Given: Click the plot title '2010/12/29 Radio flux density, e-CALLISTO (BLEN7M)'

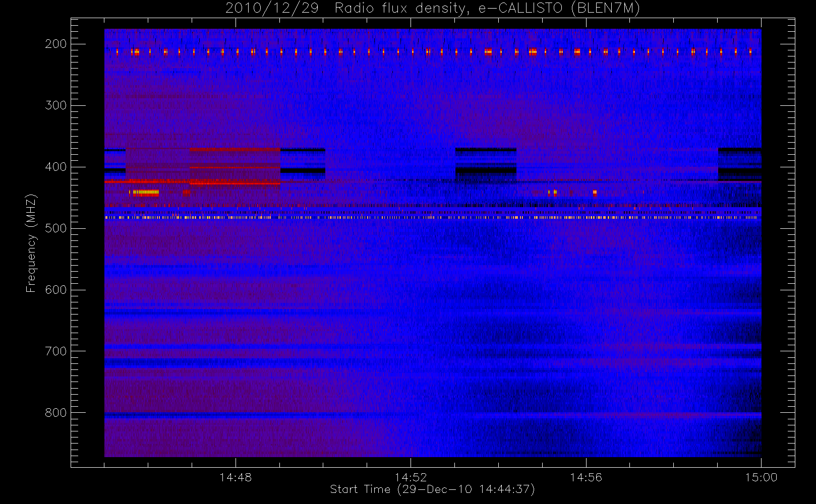Looking at the screenshot, I should pos(433,9).
